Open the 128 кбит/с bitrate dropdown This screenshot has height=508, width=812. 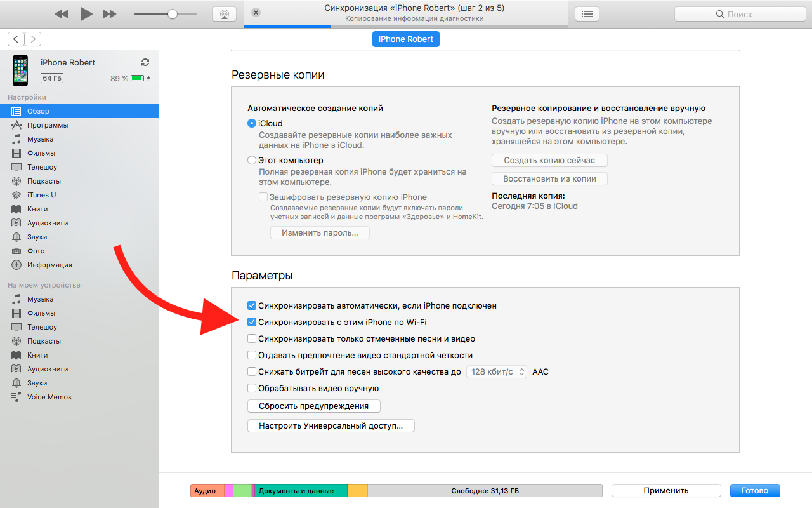coord(497,371)
